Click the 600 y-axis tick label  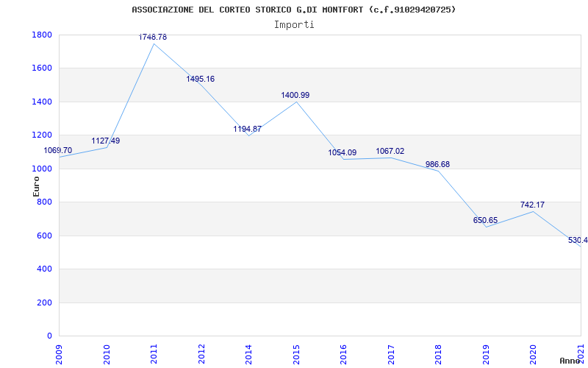[45, 236]
